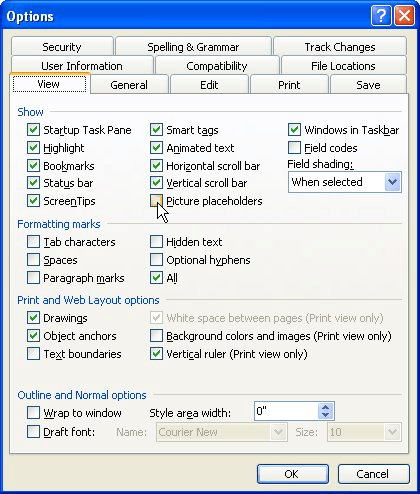Uncheck the All formatting marks box
Image resolution: width=420 pixels, height=494 pixels.
156,278
